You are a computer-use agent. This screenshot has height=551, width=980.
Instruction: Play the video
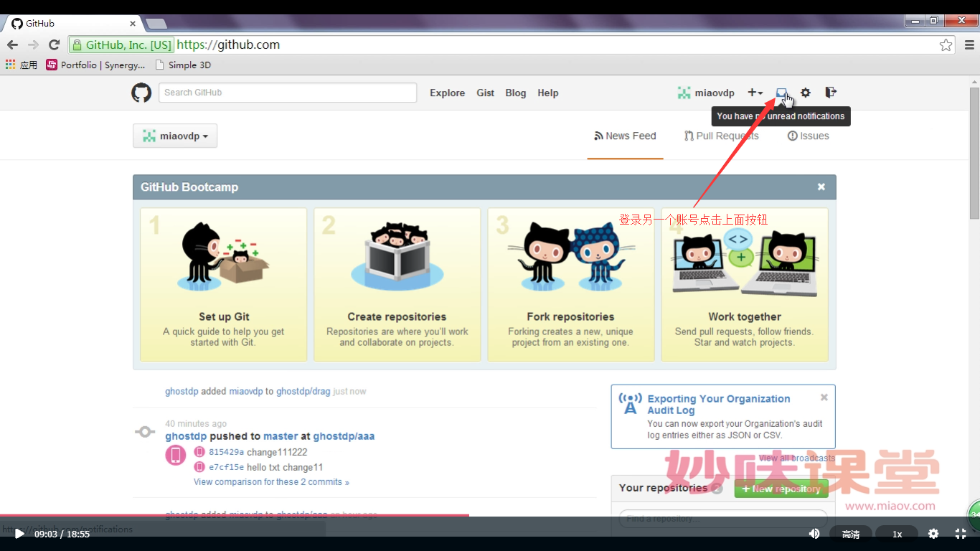pyautogui.click(x=19, y=534)
